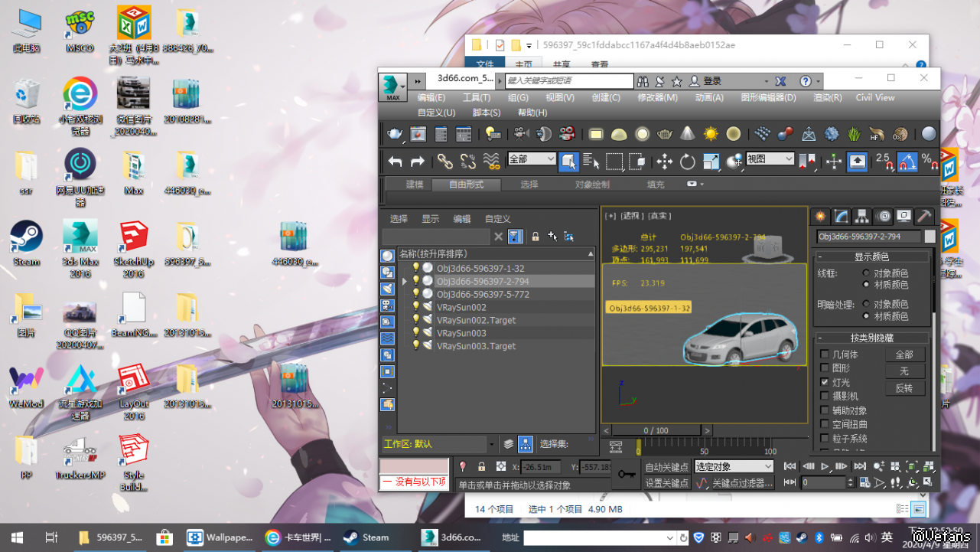Enable the 几何体 hide-by-category checkbox
This screenshot has height=552, width=980.
pyautogui.click(x=825, y=354)
